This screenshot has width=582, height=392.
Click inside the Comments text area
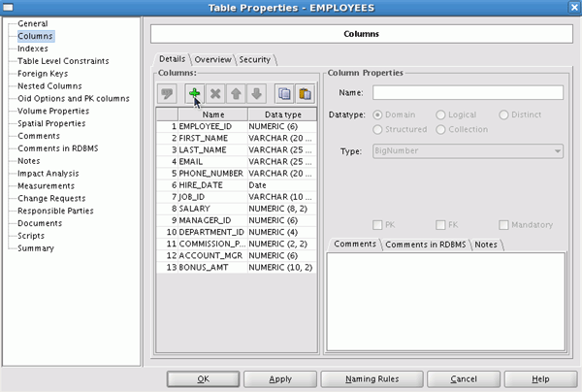click(446, 302)
